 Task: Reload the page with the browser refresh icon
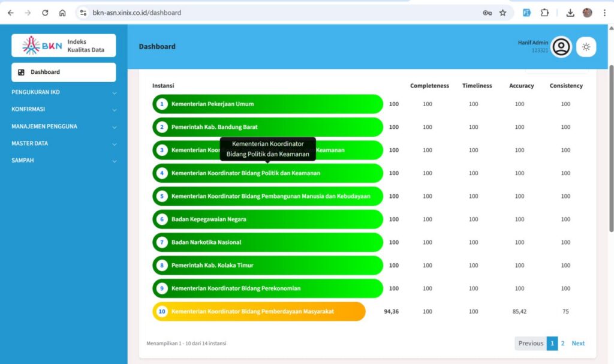coord(45,13)
